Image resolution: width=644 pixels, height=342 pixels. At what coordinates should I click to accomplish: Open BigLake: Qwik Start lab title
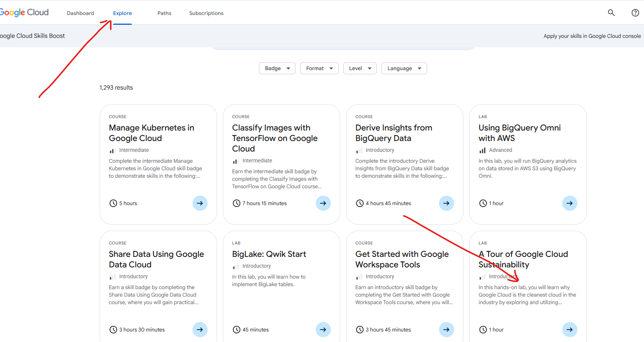(269, 254)
